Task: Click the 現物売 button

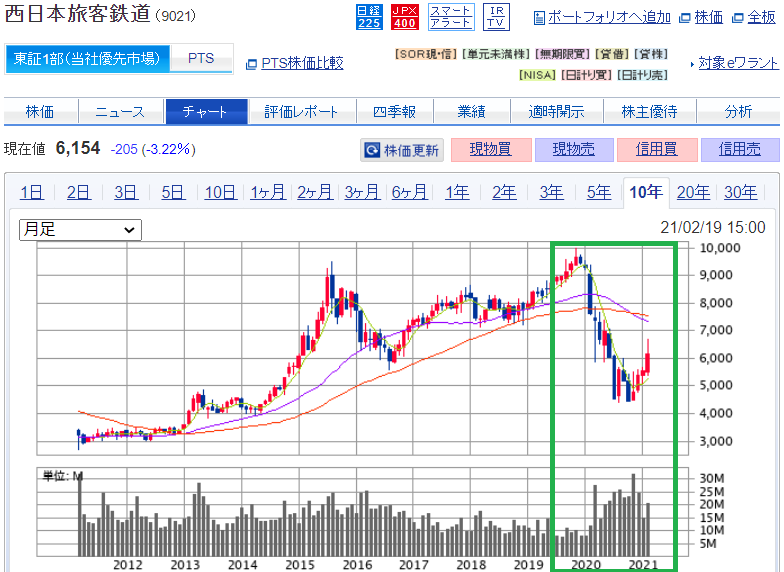Action: tap(574, 150)
